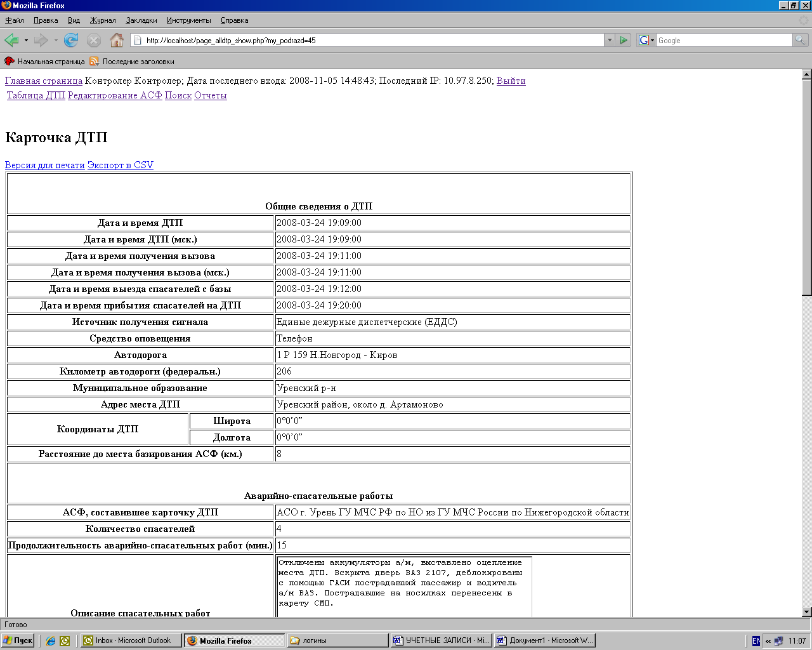This screenshot has width=812, height=650.
Task: Click the Reload page icon
Action: click(x=71, y=41)
